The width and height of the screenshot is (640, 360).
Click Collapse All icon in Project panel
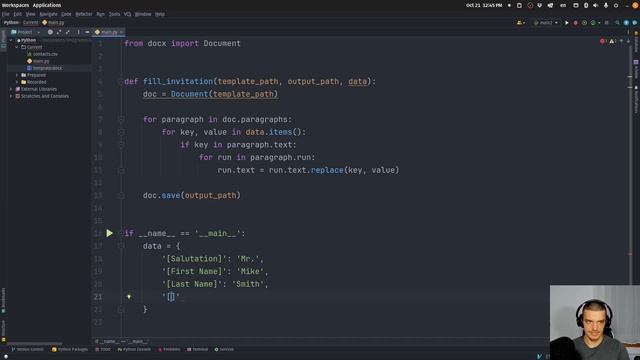pos(67,32)
